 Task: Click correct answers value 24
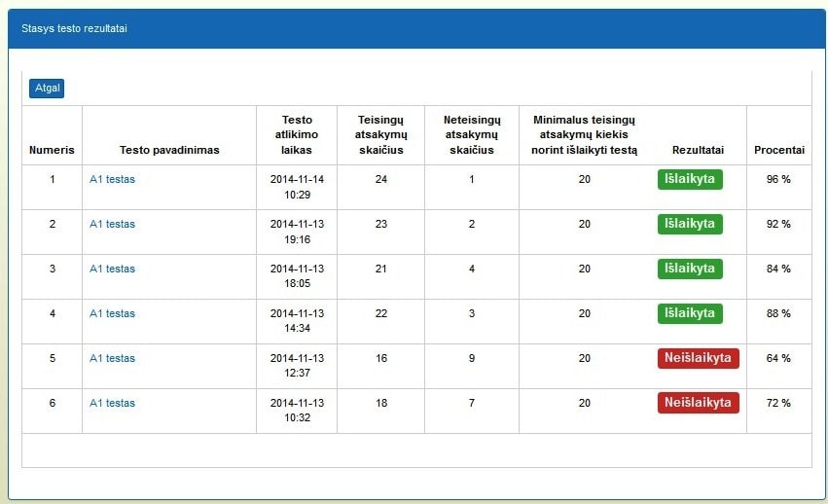tap(381, 179)
